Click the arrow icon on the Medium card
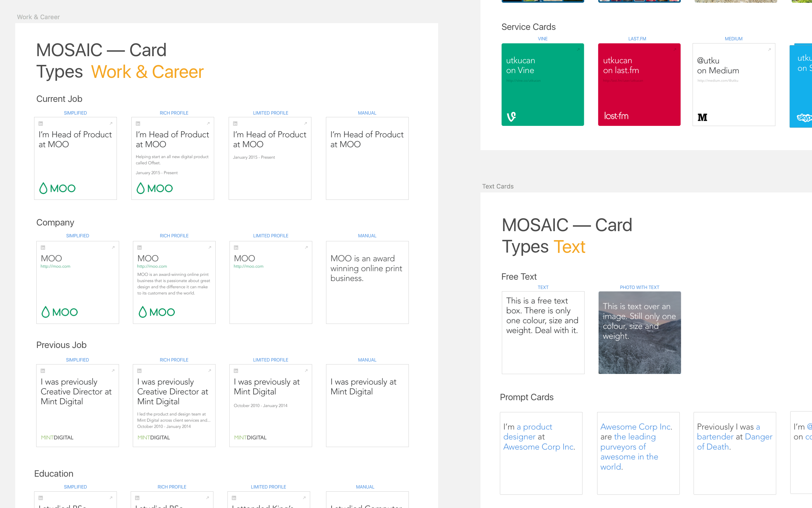This screenshot has height=508, width=812. [x=770, y=50]
